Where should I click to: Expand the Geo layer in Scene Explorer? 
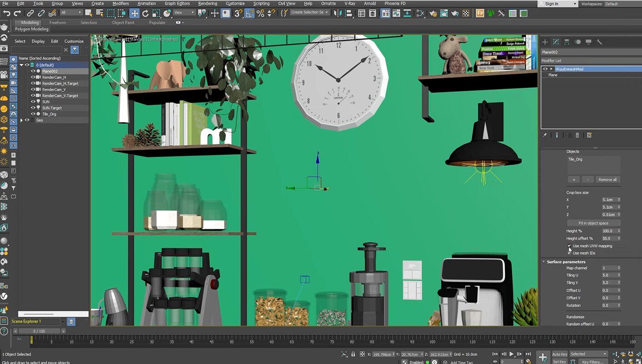[x=21, y=120]
